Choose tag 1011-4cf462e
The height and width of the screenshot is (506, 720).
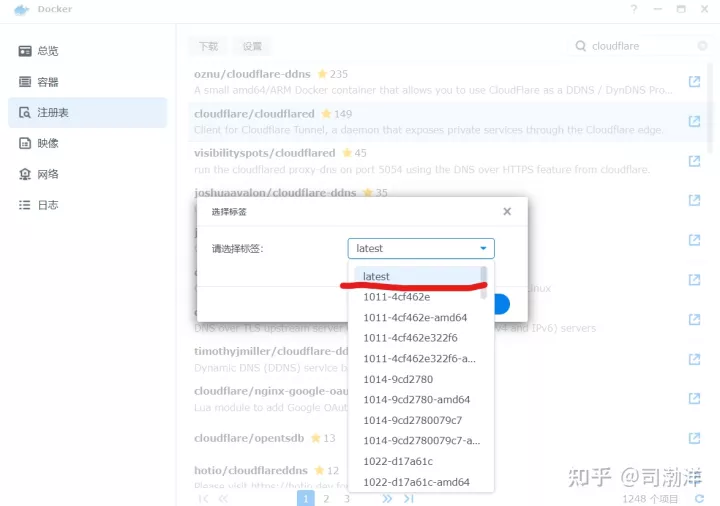pos(417,297)
